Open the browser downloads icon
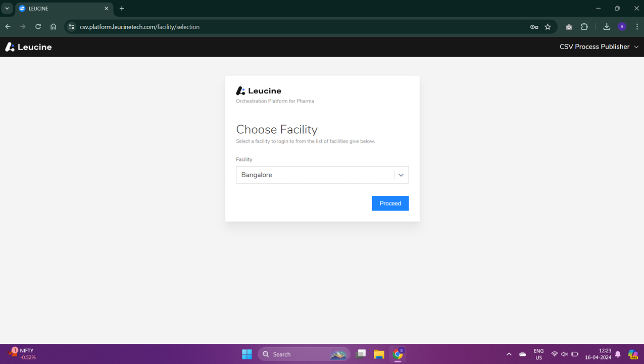 point(607,27)
